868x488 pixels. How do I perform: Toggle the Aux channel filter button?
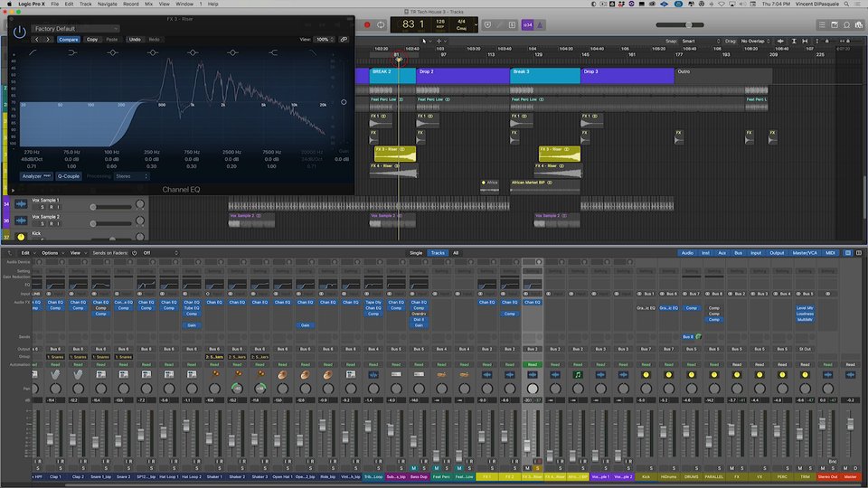[722, 253]
